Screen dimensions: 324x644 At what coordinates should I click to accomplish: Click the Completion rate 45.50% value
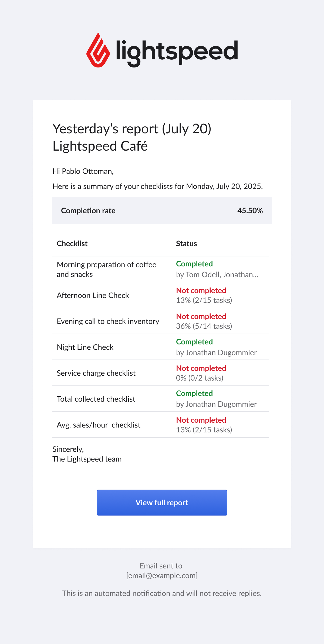click(x=250, y=211)
